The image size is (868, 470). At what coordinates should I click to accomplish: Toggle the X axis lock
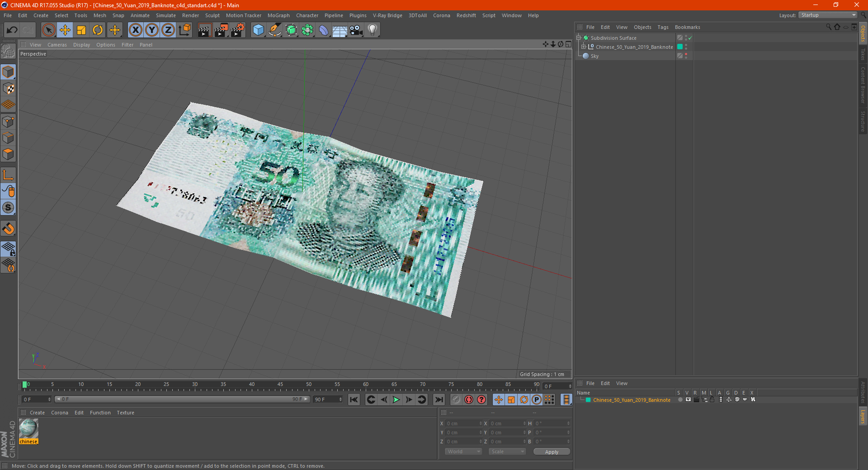point(135,30)
